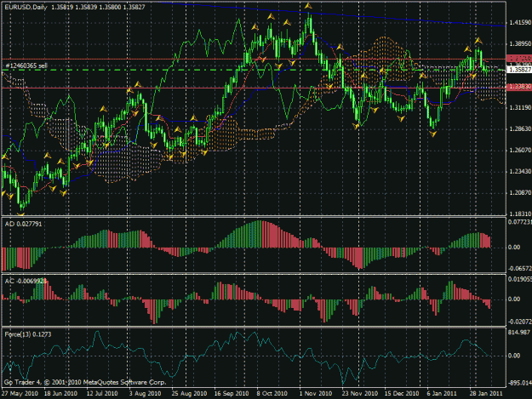
Task: Click the 3 Aug 2010 date label
Action: tap(145, 394)
